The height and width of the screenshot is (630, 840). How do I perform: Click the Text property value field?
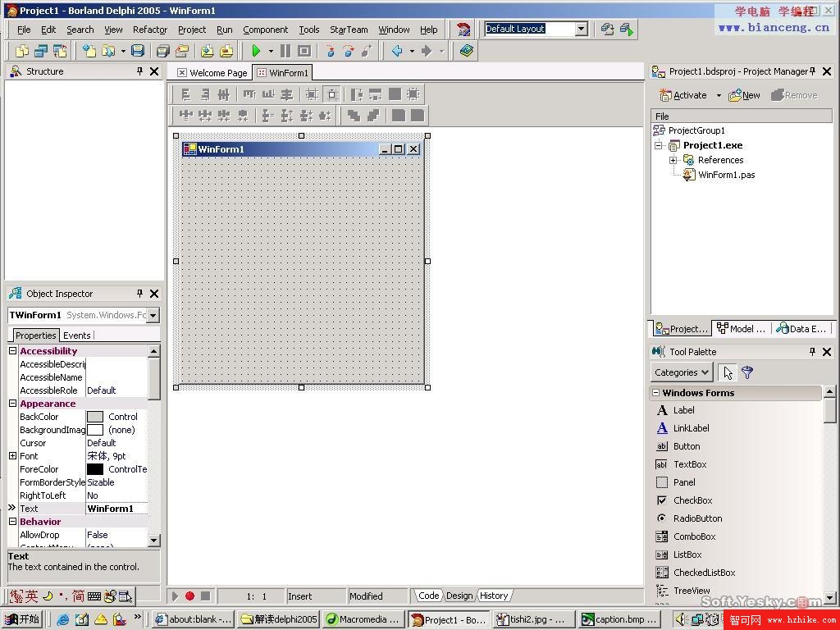116,509
